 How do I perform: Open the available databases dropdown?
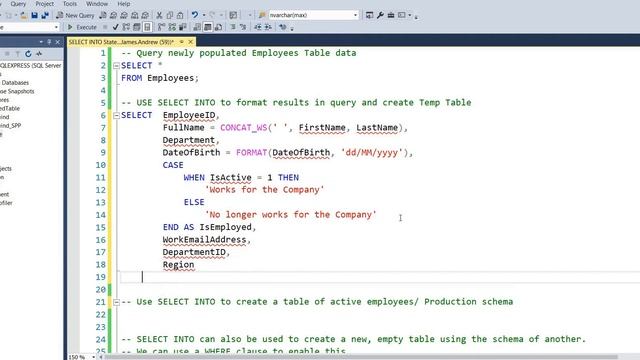56,27
